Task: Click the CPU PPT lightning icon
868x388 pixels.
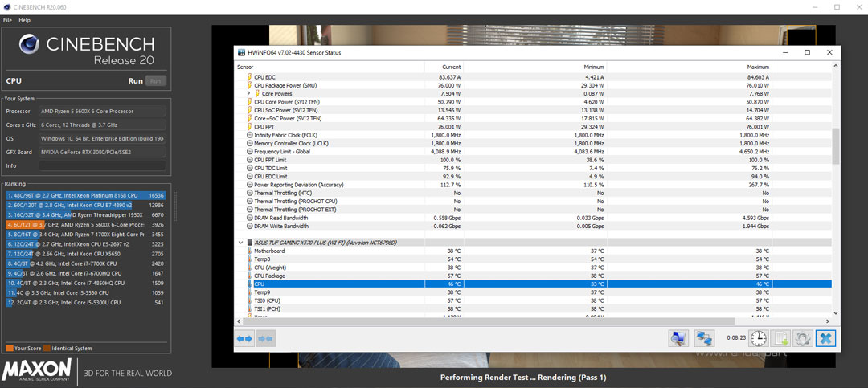Action: [250, 127]
